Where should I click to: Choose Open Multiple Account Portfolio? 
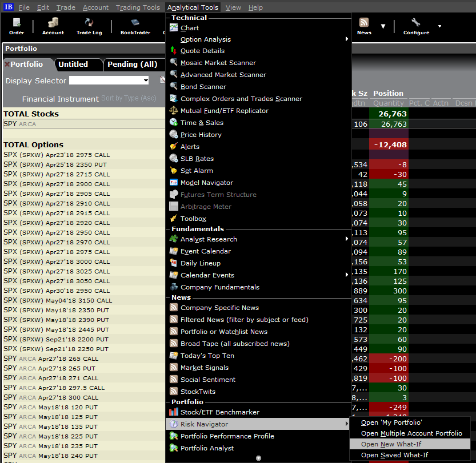(410, 433)
